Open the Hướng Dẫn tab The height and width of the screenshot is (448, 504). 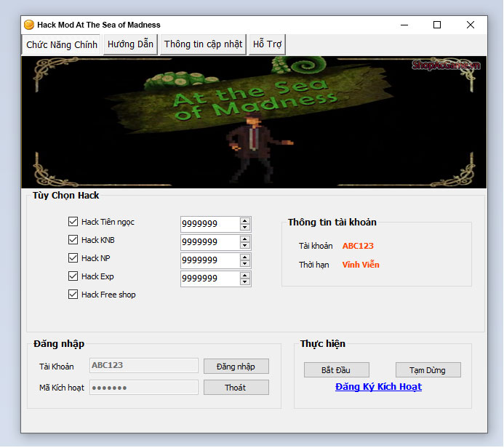click(130, 44)
